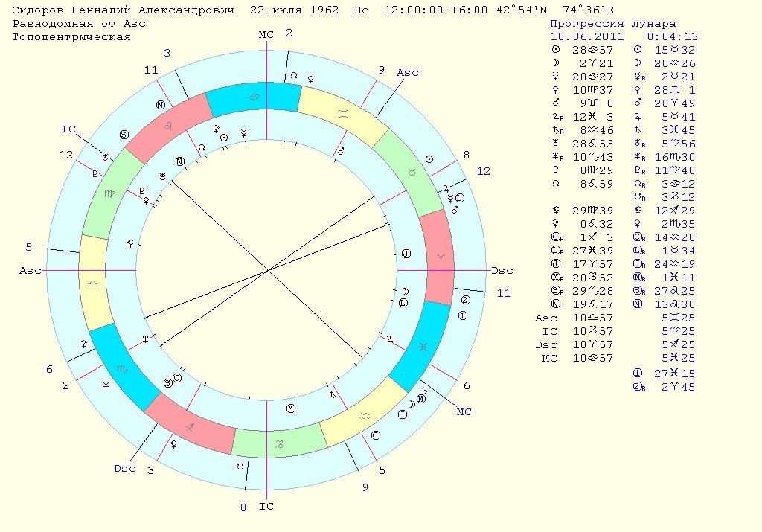Select the Libra glyph near the Asc axis
Screen dimensions: 762x532
pyautogui.click(x=93, y=283)
